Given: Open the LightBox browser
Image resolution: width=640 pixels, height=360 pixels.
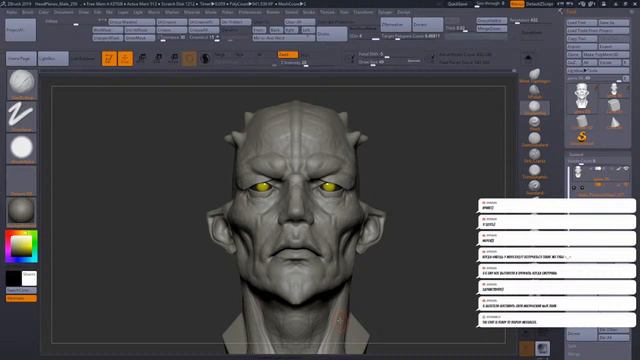Looking at the screenshot, I should click(53, 59).
